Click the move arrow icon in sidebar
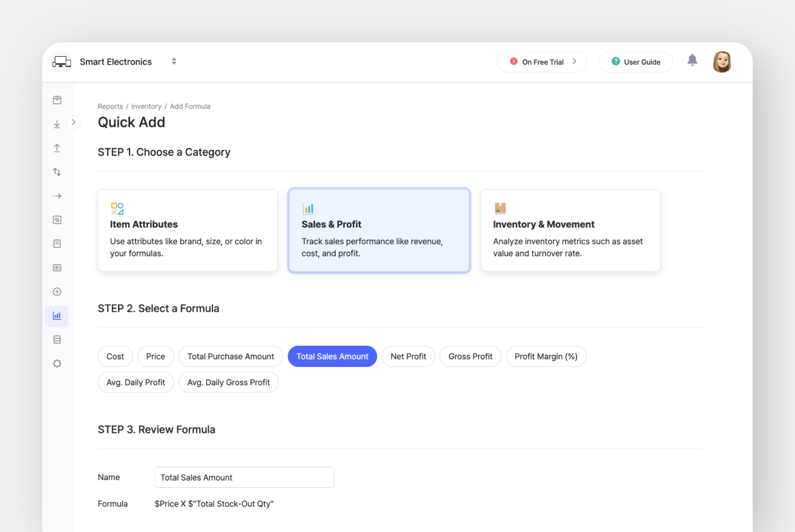 [x=57, y=196]
